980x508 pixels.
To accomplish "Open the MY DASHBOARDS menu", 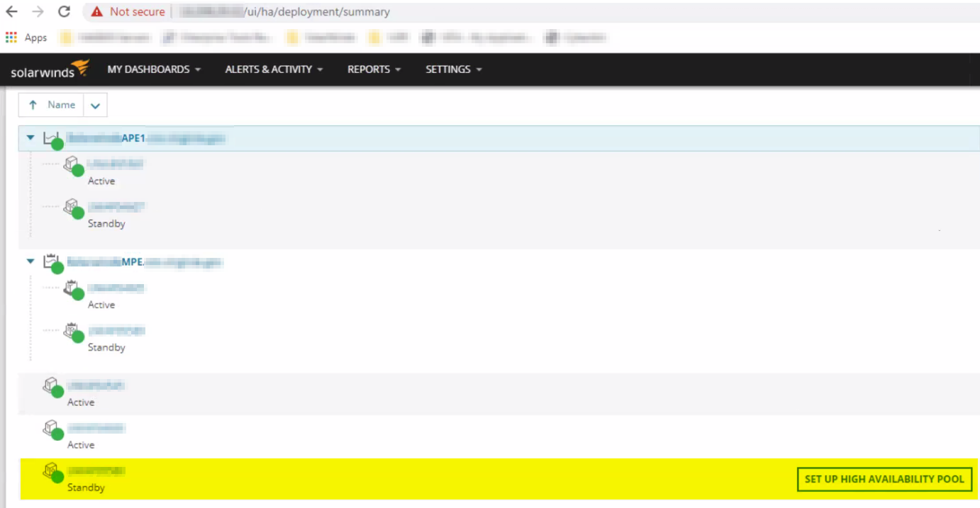I will [154, 69].
